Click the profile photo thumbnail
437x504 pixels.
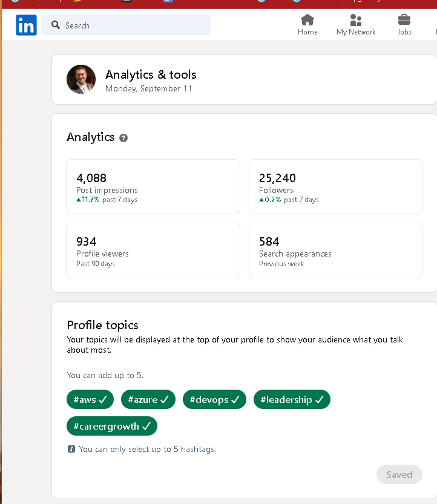tap(81, 79)
